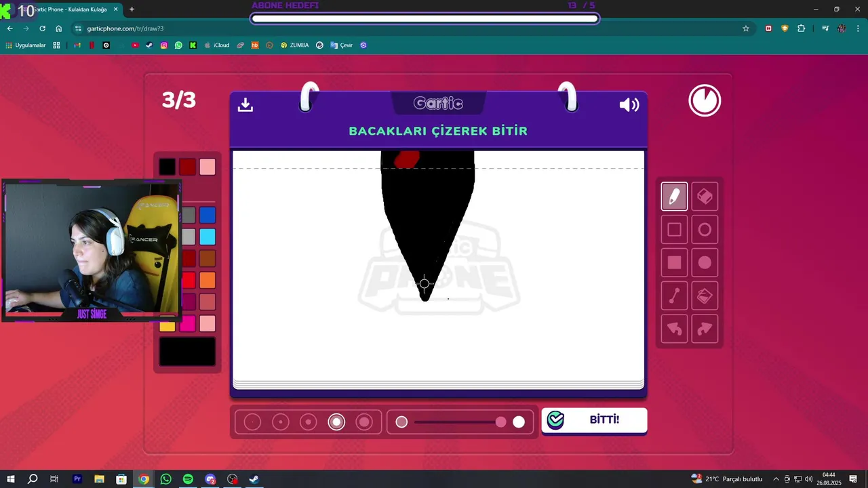The image size is (868, 488).
Task: Pick the cyan color swatch
Action: (x=208, y=237)
